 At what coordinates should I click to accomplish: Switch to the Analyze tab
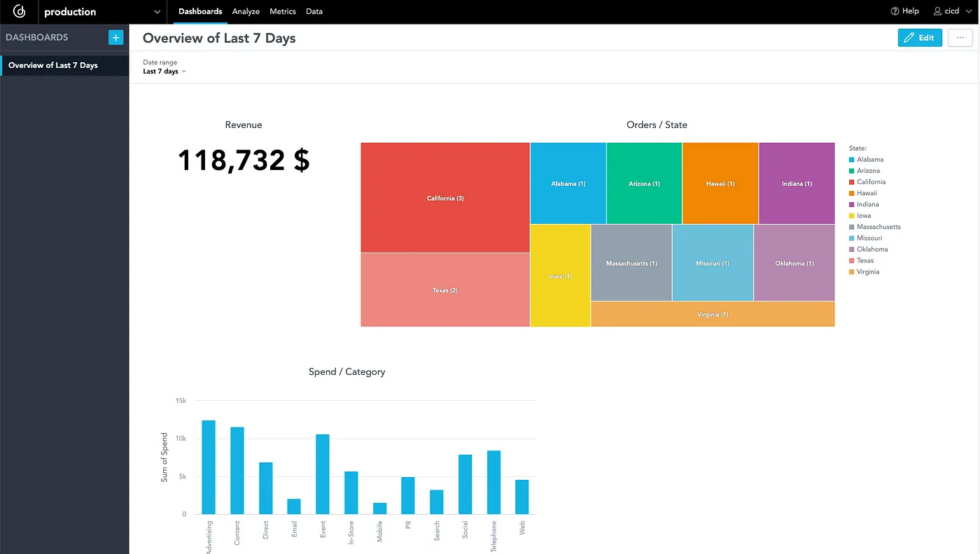pyautogui.click(x=246, y=11)
